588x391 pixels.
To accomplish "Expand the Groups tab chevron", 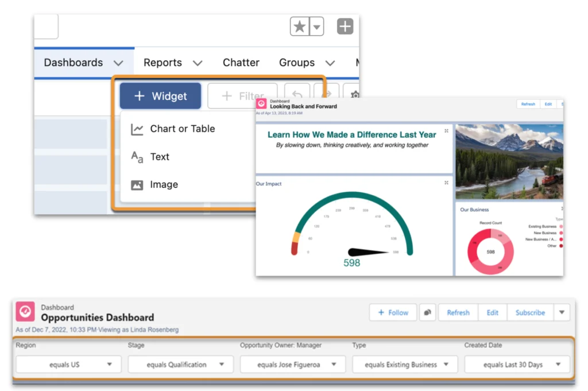I will (x=330, y=63).
